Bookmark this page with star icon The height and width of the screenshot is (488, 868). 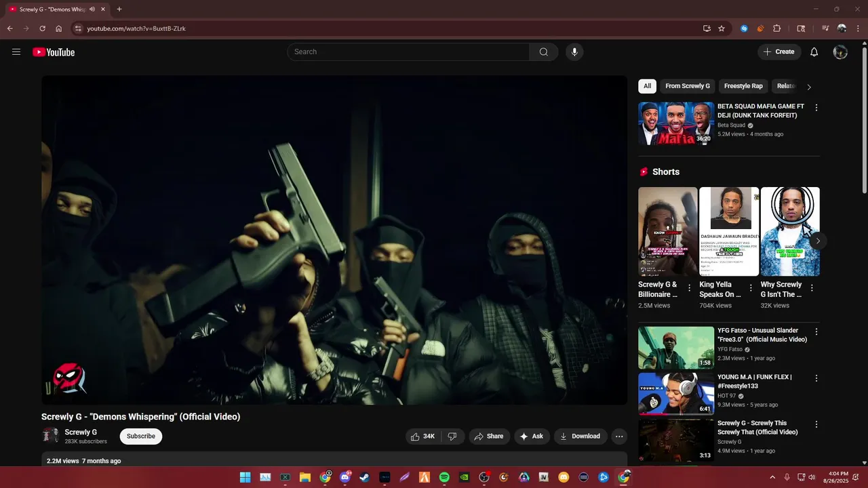tap(722, 28)
